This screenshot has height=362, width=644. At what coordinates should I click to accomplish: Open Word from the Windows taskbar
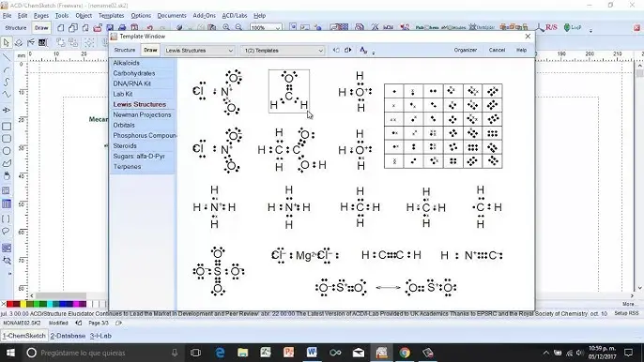tap(312, 353)
